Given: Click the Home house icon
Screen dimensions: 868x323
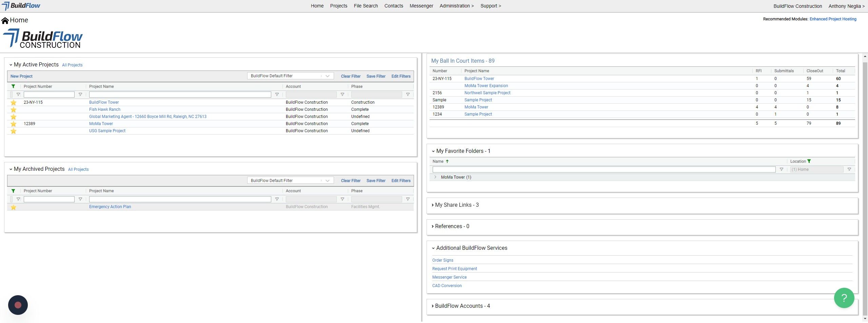Looking at the screenshot, I should click(5, 21).
